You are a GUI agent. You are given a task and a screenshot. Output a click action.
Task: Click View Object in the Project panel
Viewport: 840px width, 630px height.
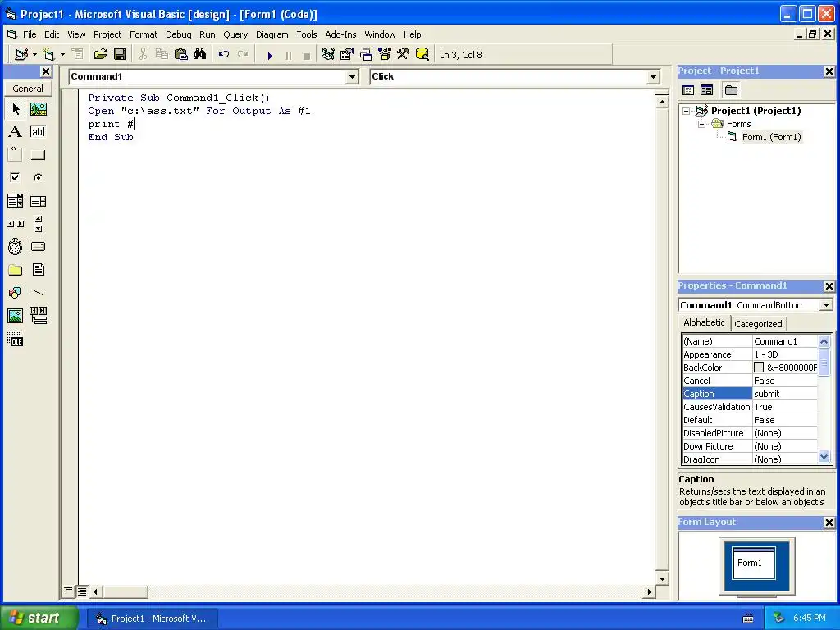[x=706, y=90]
